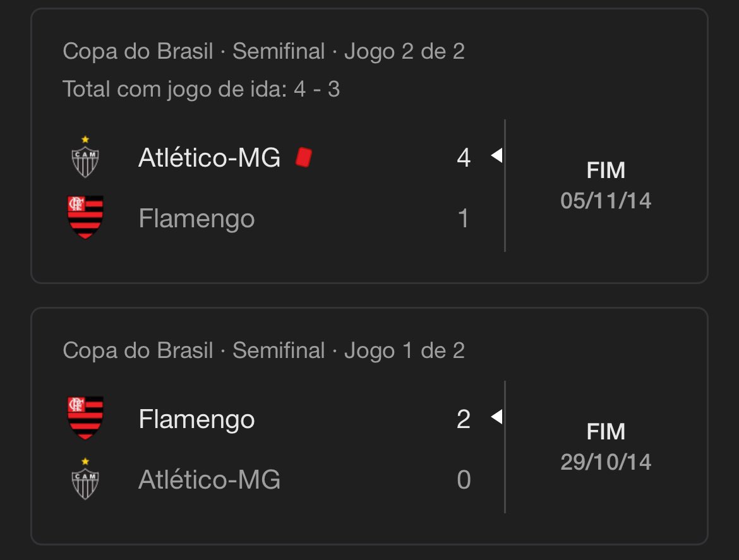The height and width of the screenshot is (560, 739).
Task: Click the winner arrow beside score 2
Action: pos(496,417)
